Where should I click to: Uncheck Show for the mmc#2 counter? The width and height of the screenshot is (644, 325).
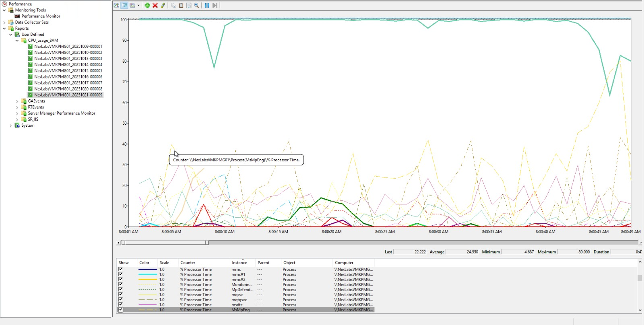[120, 280]
